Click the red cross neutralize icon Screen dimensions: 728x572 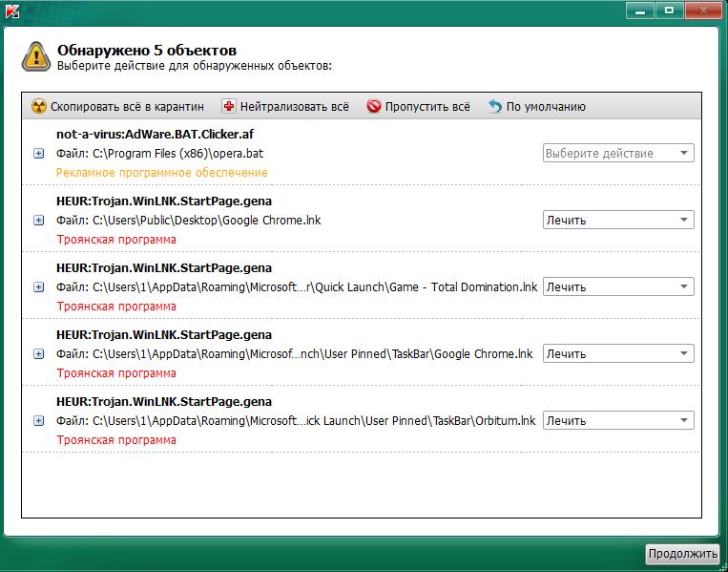tap(228, 107)
